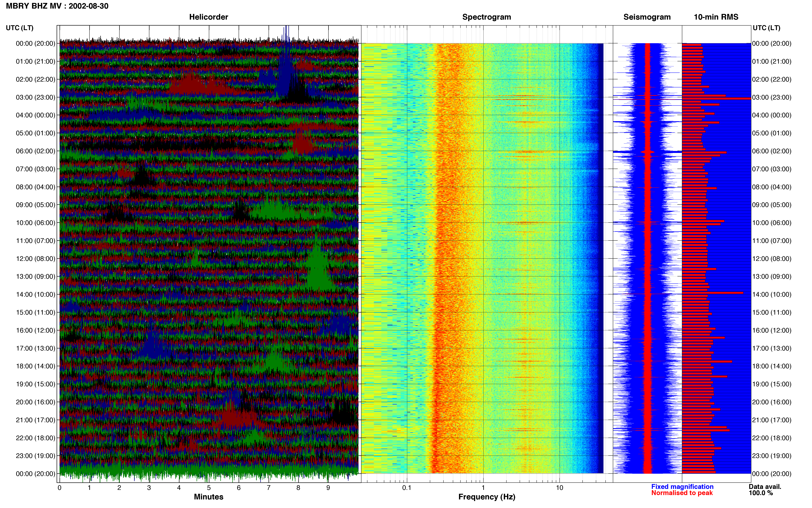Click the '10-min RMS' panel heading
This screenshot has width=812, height=508.
(716, 17)
